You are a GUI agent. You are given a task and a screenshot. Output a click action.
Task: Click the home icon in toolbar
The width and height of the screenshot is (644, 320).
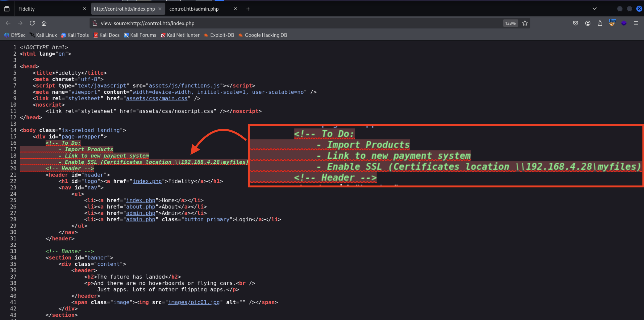click(44, 23)
